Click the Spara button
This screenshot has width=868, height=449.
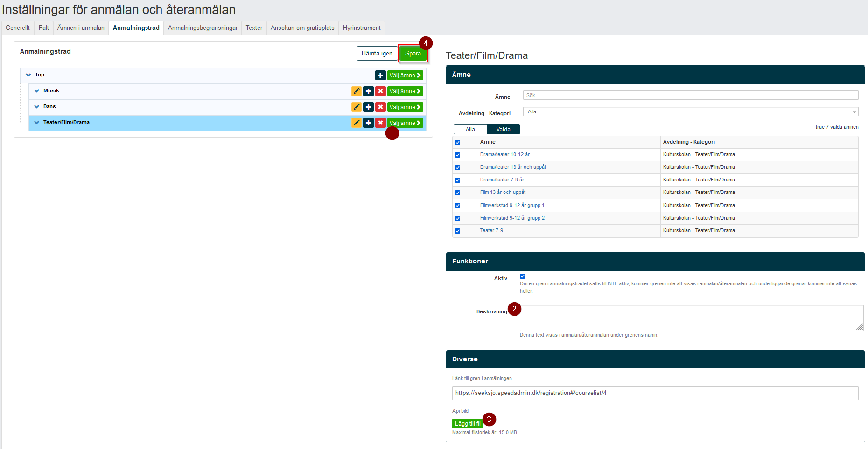[413, 54]
